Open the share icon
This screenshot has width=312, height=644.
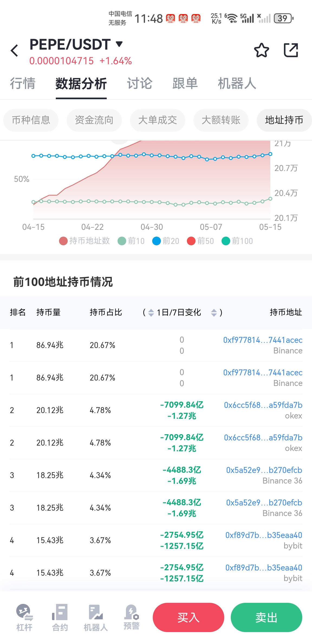[x=291, y=50]
